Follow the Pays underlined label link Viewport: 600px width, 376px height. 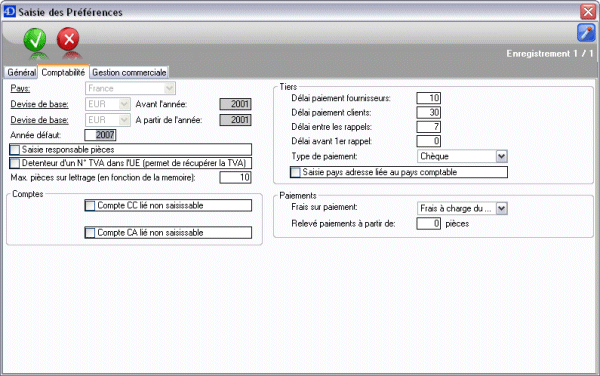[20, 88]
